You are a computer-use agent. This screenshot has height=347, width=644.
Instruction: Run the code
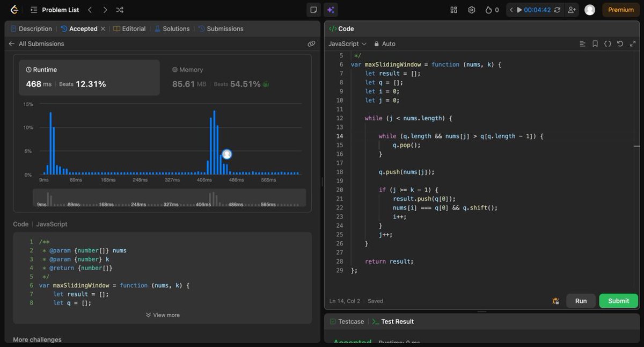coord(581,301)
